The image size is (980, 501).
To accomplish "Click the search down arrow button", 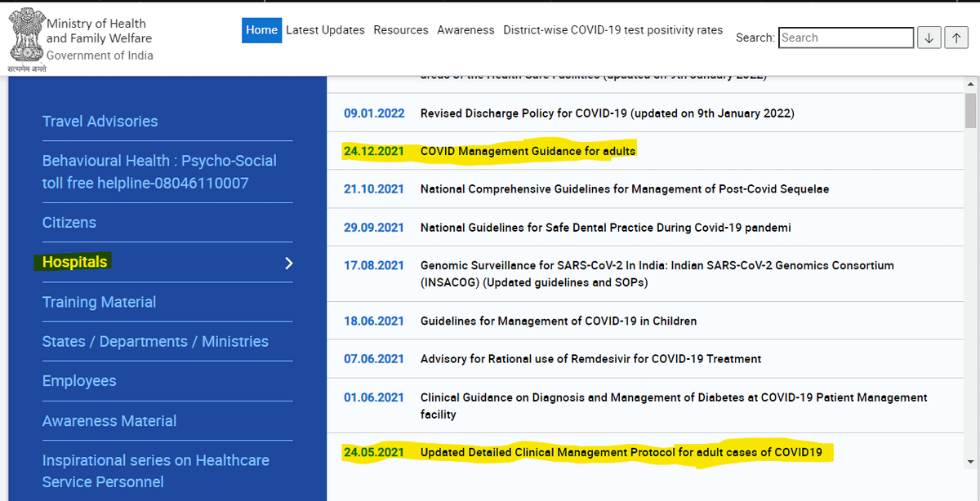I will pyautogui.click(x=929, y=38).
